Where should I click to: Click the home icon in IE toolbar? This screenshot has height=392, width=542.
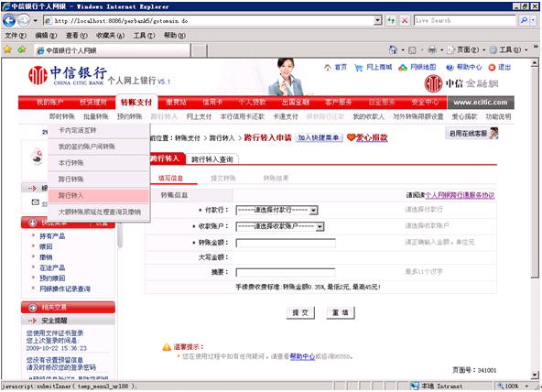click(x=393, y=49)
